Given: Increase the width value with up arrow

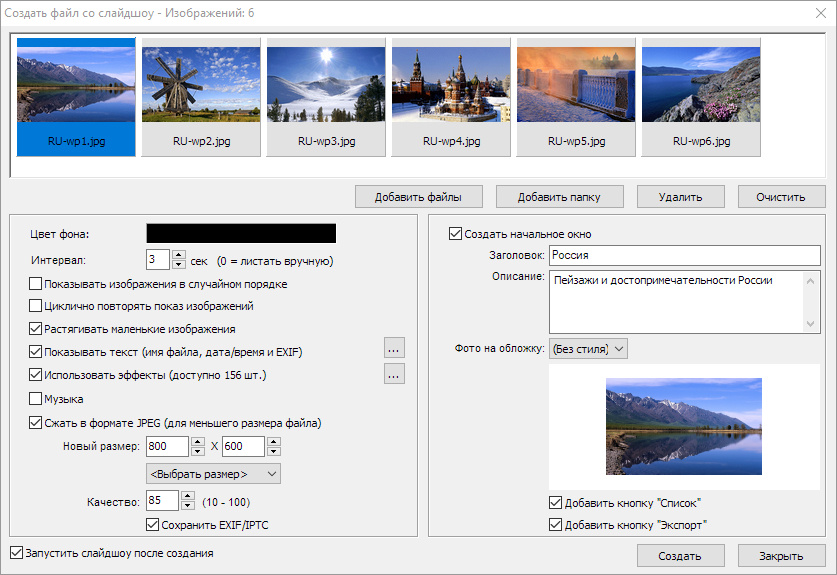Looking at the screenshot, I should point(198,442).
